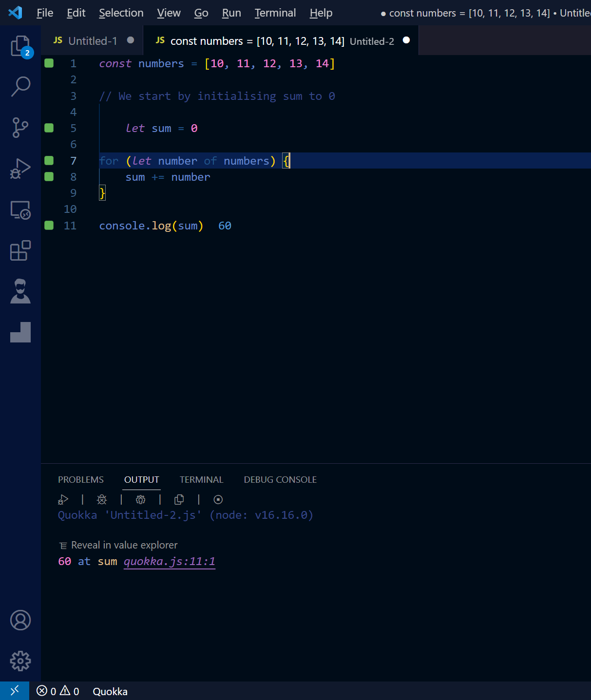
Task: Click the for loop statement on line 7
Action: click(195, 161)
